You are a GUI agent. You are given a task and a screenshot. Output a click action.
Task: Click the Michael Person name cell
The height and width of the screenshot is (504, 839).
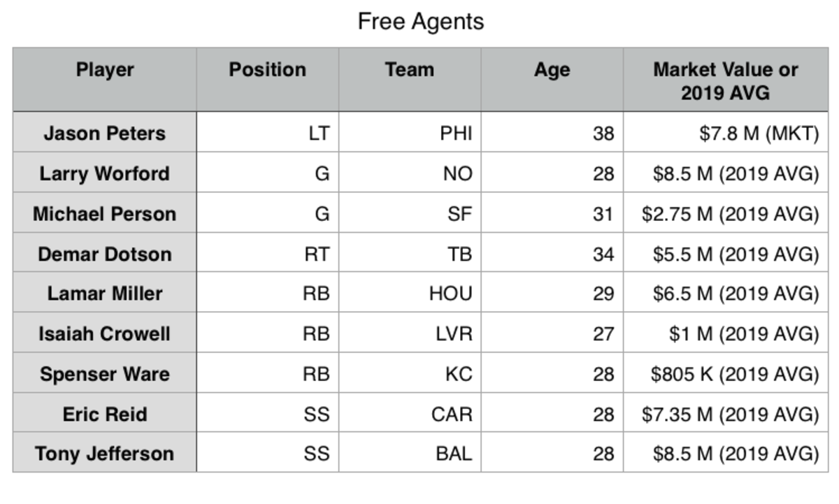coord(105,213)
